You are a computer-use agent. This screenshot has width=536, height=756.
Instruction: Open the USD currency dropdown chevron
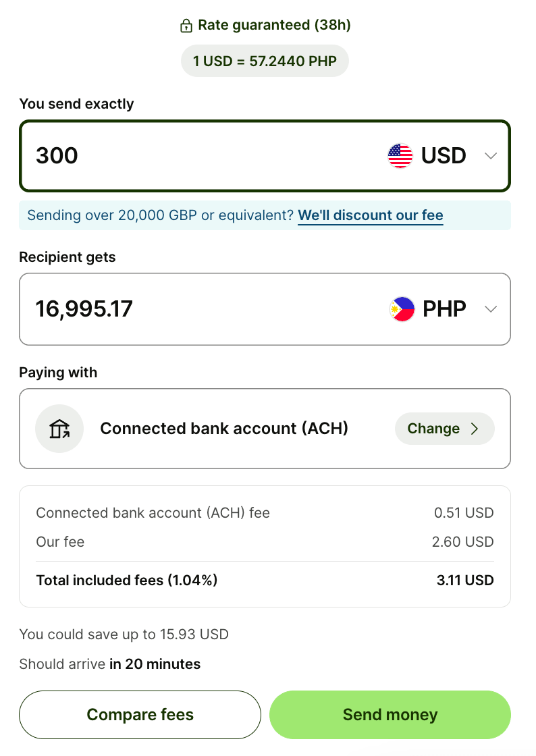(x=491, y=156)
